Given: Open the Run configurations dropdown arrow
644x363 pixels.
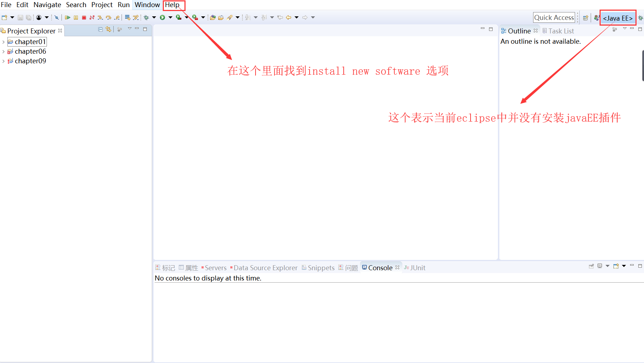Looking at the screenshot, I should [170, 17].
